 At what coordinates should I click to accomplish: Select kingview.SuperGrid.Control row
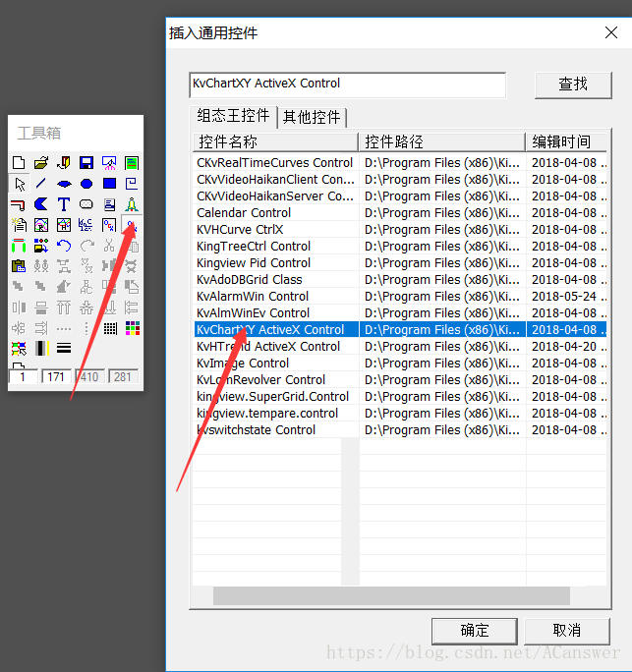[400, 397]
